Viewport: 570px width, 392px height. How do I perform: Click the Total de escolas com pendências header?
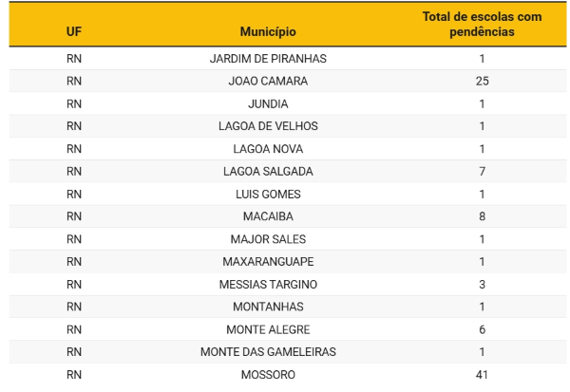(482, 25)
